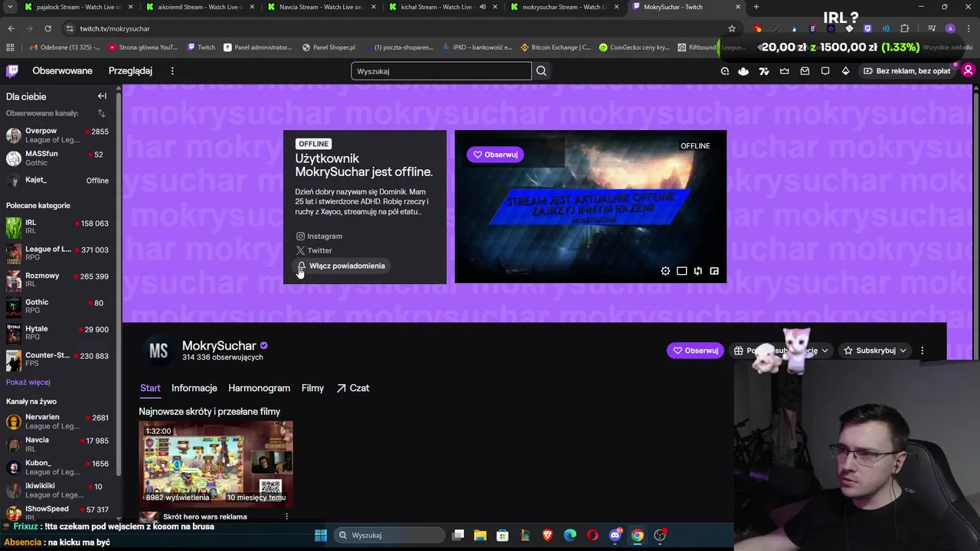This screenshot has height=551, width=980.
Task: Toggle theatre mode on the player
Action: point(681,271)
